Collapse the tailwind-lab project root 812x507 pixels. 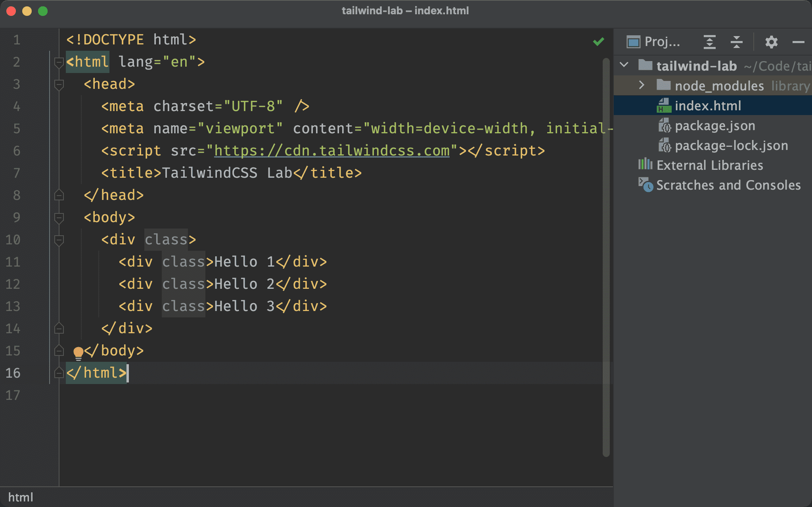pos(624,65)
